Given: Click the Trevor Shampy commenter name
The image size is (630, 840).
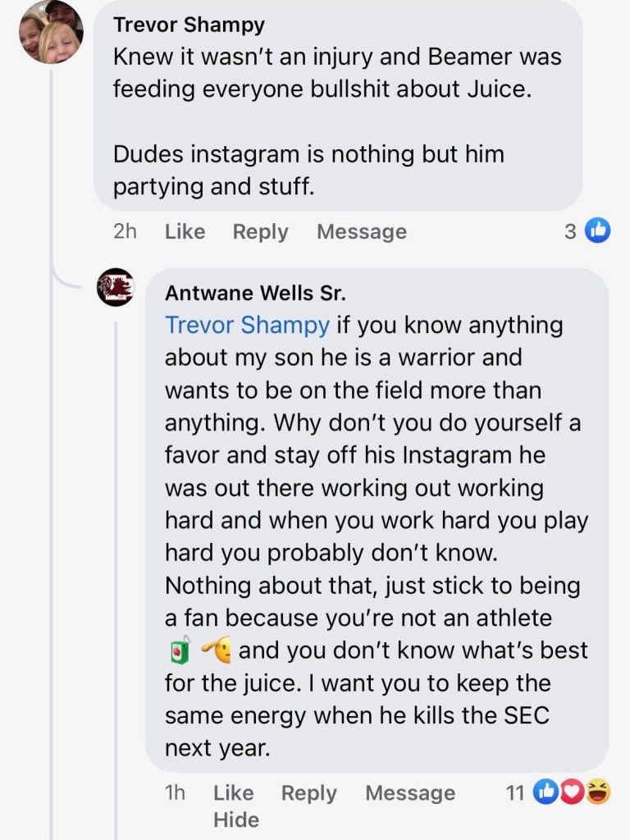Looking at the screenshot, I should (x=189, y=25).
